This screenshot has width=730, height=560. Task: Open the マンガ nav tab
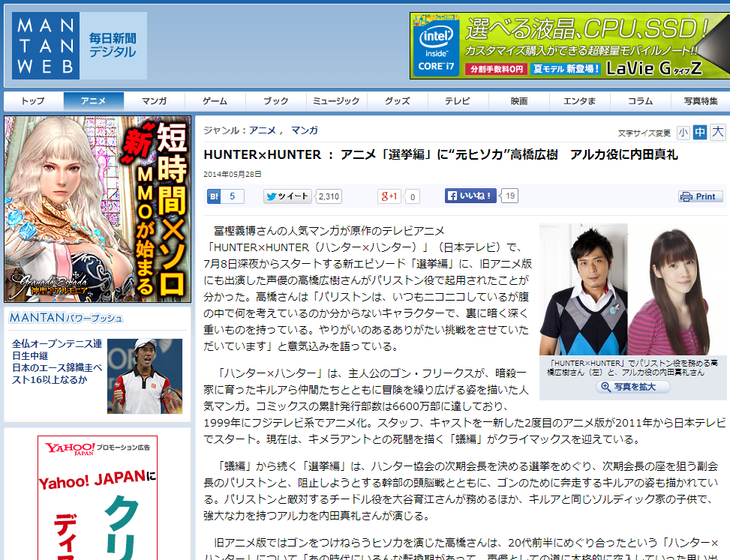click(155, 101)
